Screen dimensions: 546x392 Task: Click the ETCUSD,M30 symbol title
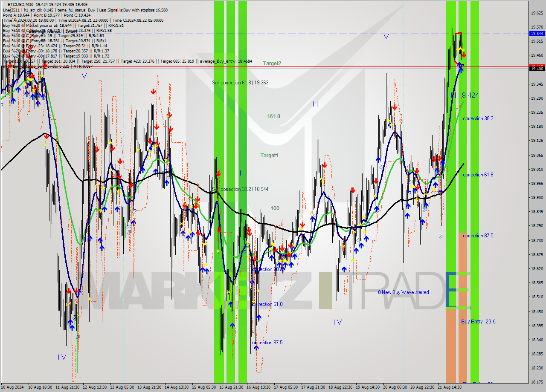click(20, 4)
